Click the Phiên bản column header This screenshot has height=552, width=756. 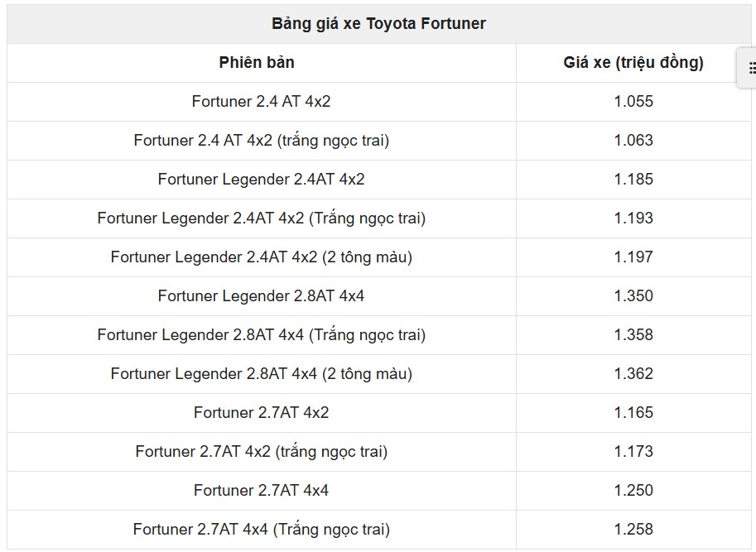[x=257, y=63]
